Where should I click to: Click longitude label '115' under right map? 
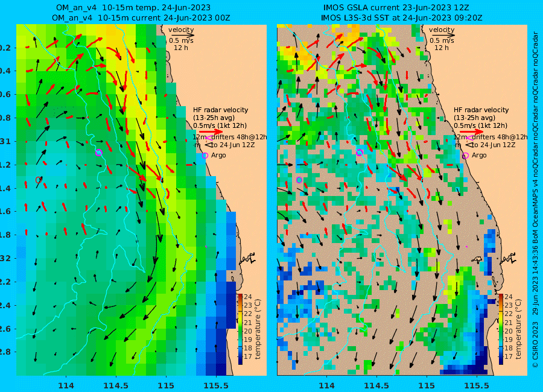[x=426, y=385]
